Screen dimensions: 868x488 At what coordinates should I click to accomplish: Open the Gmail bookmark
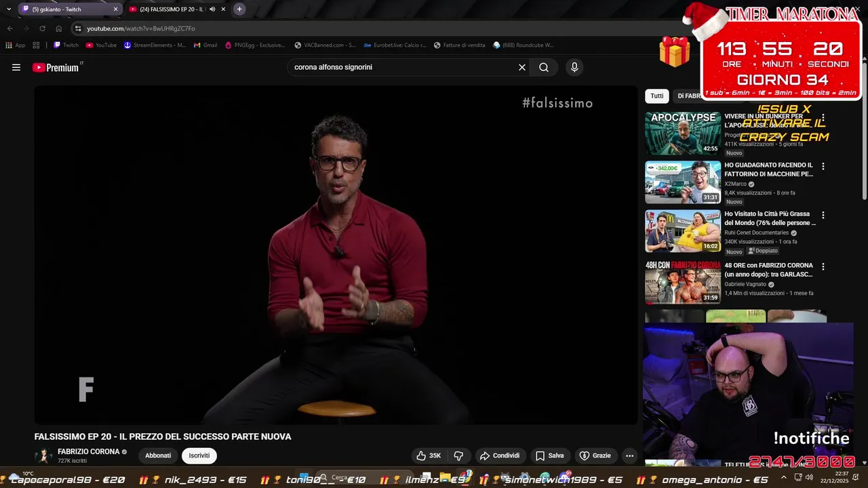pyautogui.click(x=205, y=45)
